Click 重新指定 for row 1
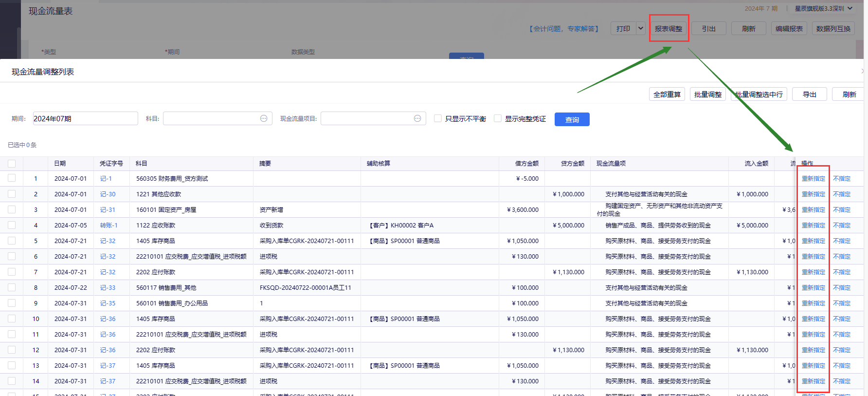This screenshot has height=396, width=868. pyautogui.click(x=813, y=179)
